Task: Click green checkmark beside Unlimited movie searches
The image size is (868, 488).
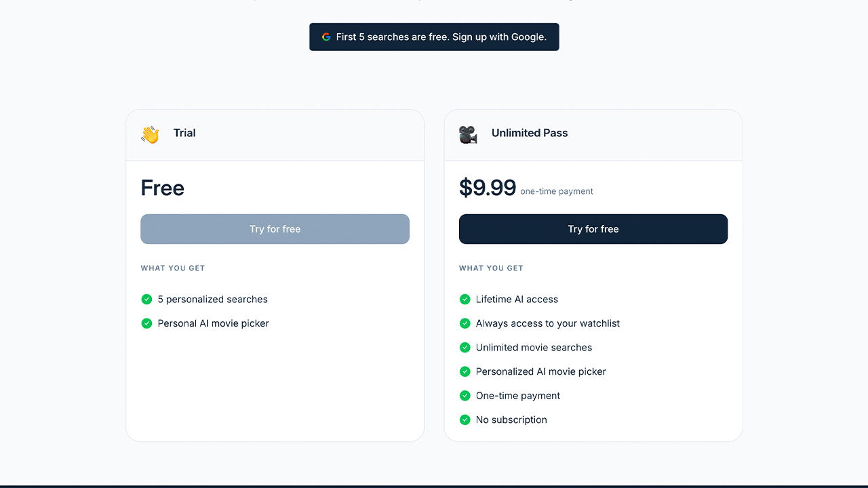Action: [465, 348]
